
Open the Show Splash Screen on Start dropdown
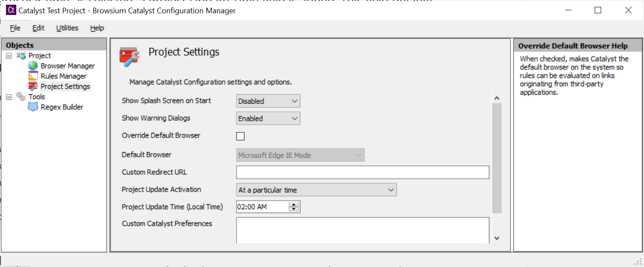click(294, 101)
